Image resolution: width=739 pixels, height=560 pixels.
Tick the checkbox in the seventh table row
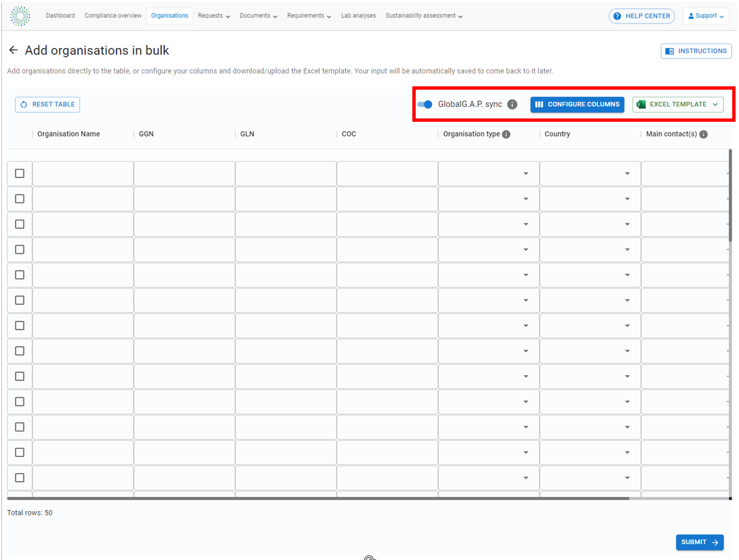[x=20, y=326]
